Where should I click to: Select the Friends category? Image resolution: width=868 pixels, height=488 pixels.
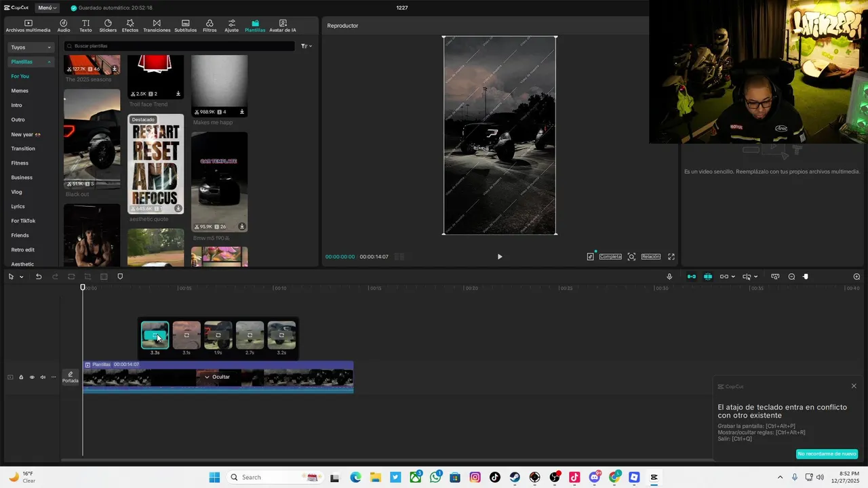pos(20,235)
